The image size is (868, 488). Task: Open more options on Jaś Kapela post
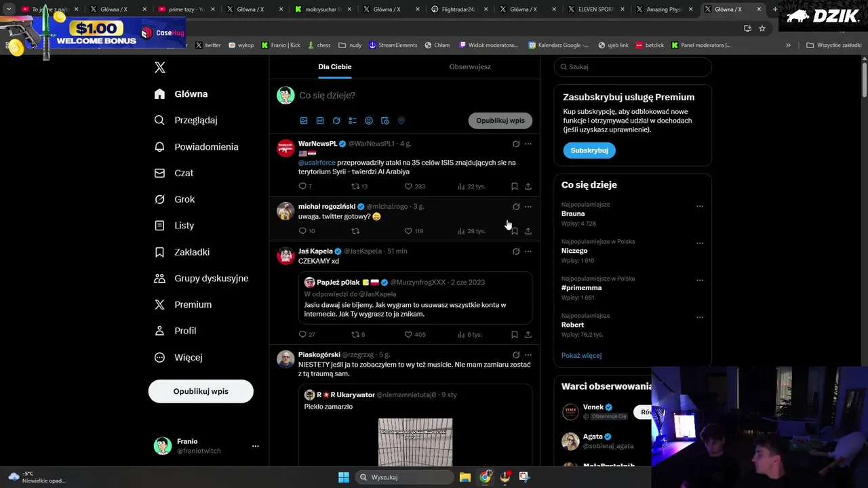point(528,251)
